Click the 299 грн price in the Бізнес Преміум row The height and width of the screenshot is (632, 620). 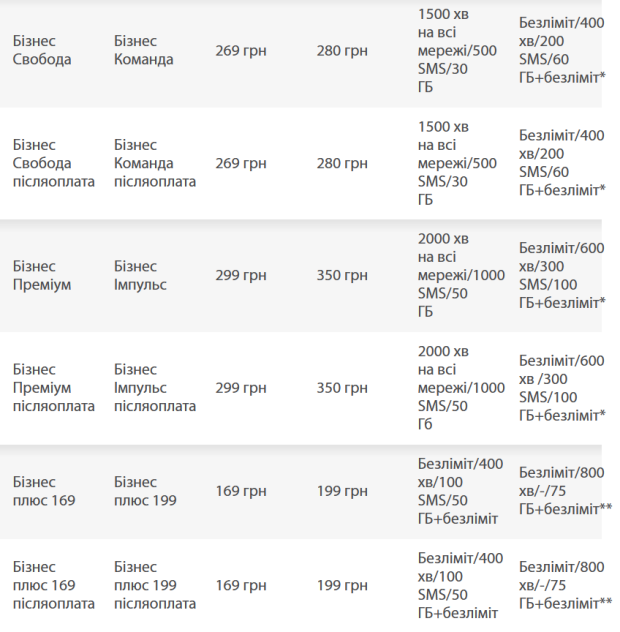(x=241, y=275)
